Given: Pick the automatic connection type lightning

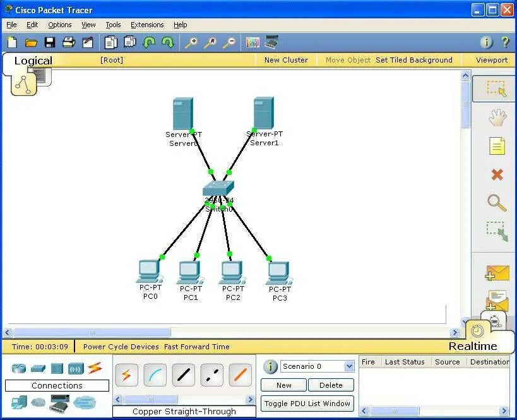Looking at the screenshot, I should [x=127, y=375].
